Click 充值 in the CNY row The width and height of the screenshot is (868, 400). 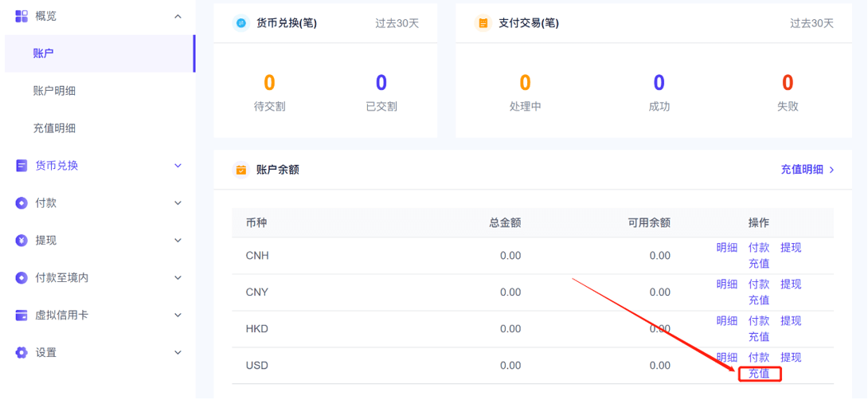(759, 300)
